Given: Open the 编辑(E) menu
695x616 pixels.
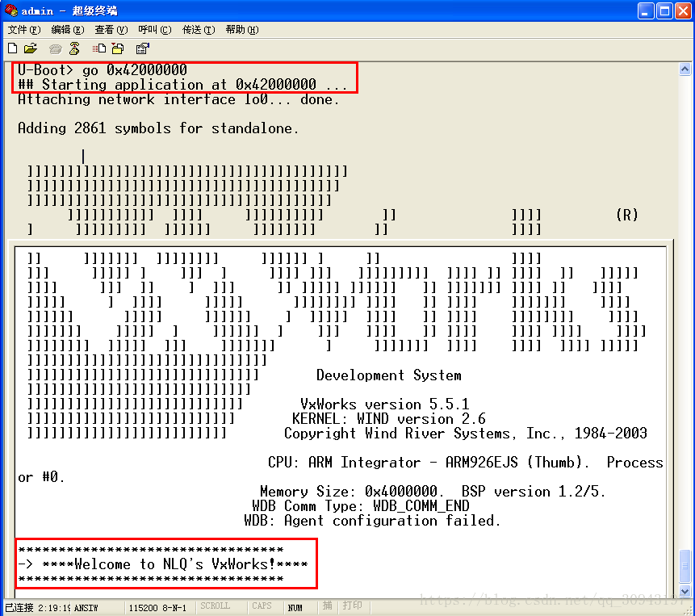Looking at the screenshot, I should click(x=68, y=30).
